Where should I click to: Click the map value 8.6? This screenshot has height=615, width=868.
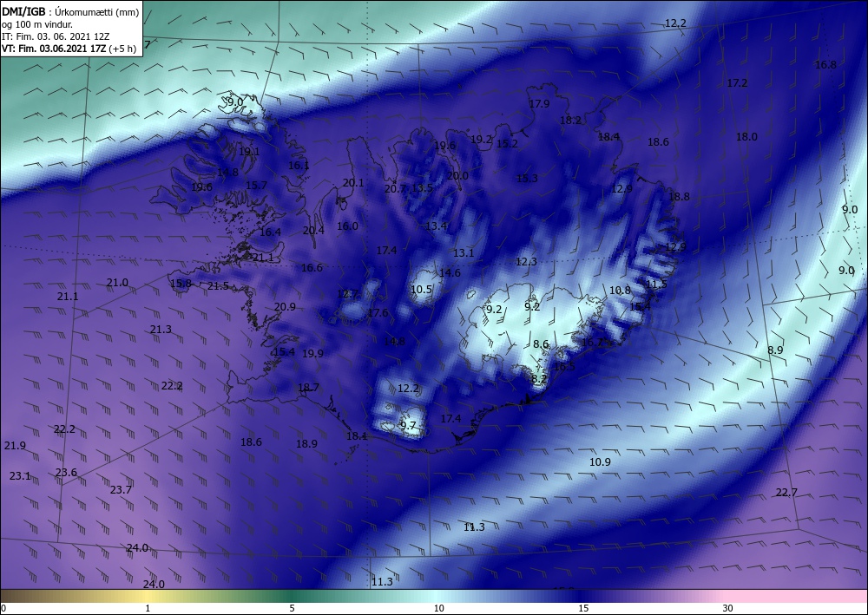tap(541, 344)
